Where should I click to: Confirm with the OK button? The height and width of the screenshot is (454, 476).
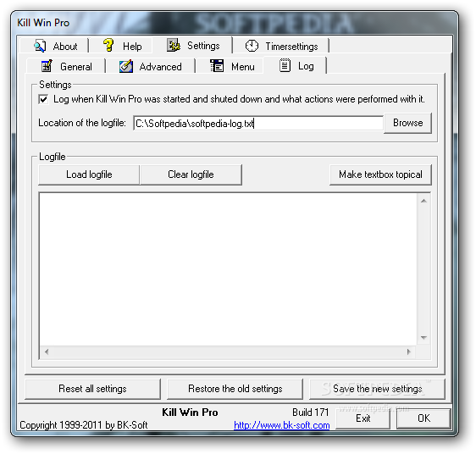tap(423, 418)
